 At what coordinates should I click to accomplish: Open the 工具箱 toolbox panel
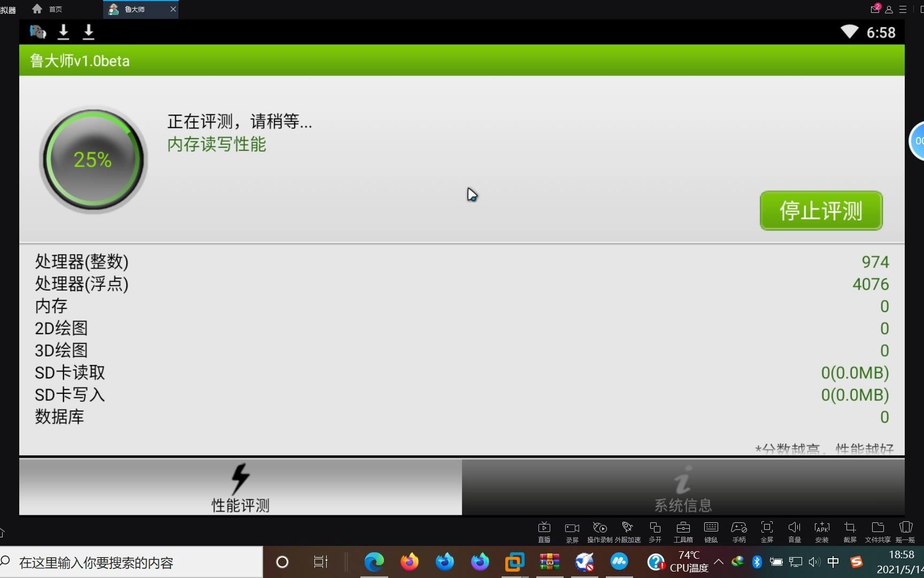pos(683,530)
